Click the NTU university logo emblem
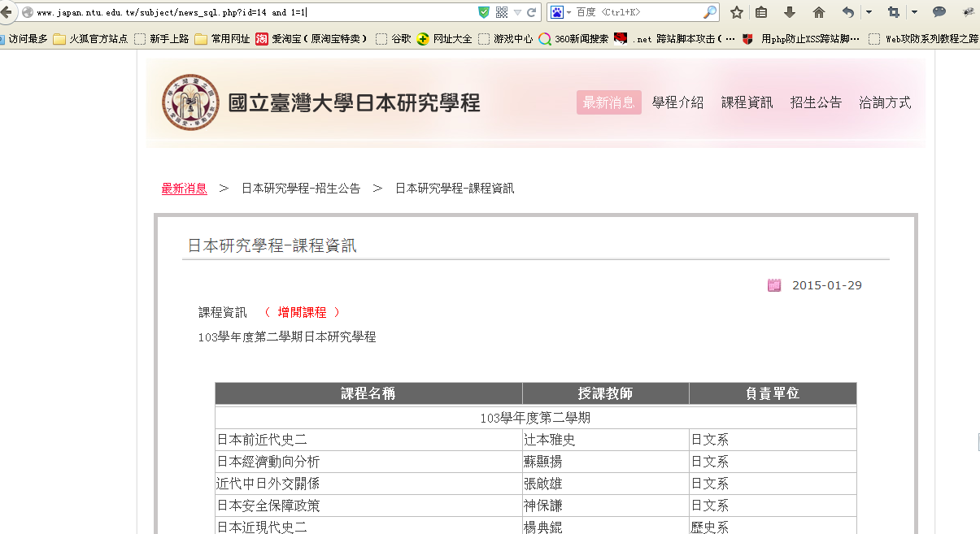 click(x=190, y=102)
